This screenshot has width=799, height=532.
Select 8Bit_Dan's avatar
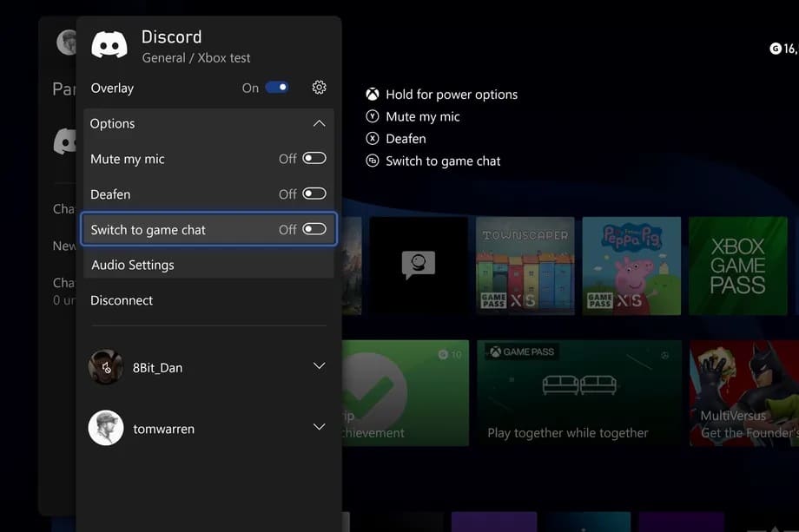(106, 367)
